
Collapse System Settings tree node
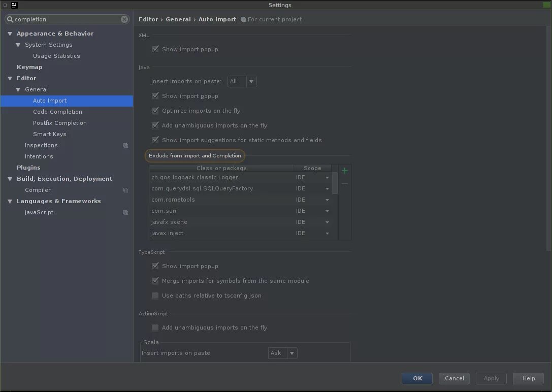click(18, 45)
